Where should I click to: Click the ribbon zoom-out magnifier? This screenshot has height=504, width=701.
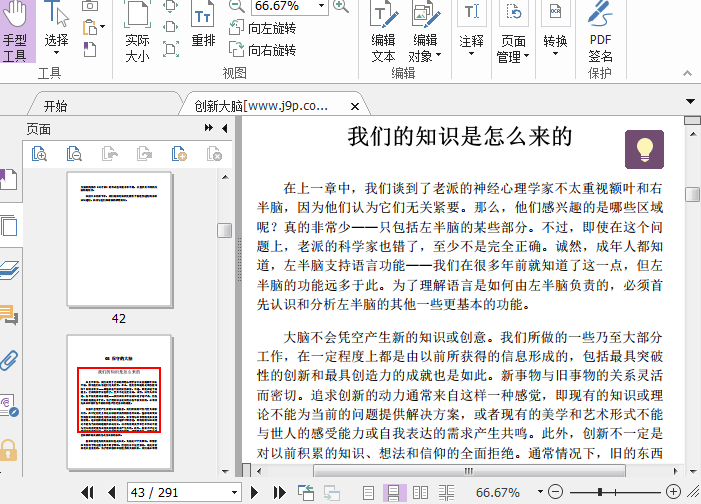point(237,6)
